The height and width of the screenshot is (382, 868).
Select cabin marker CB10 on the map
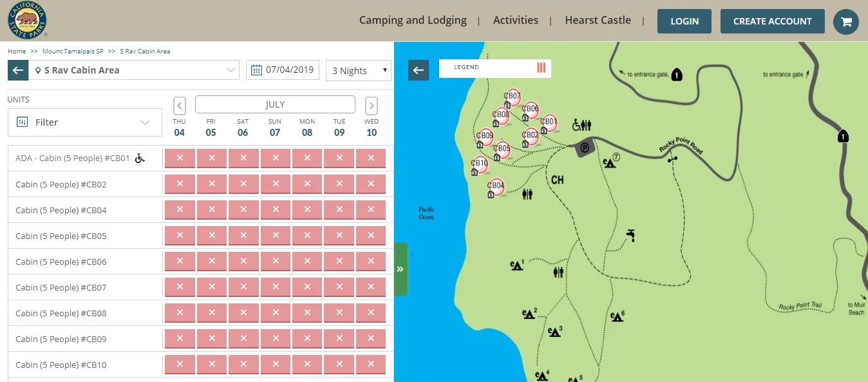pos(480,165)
